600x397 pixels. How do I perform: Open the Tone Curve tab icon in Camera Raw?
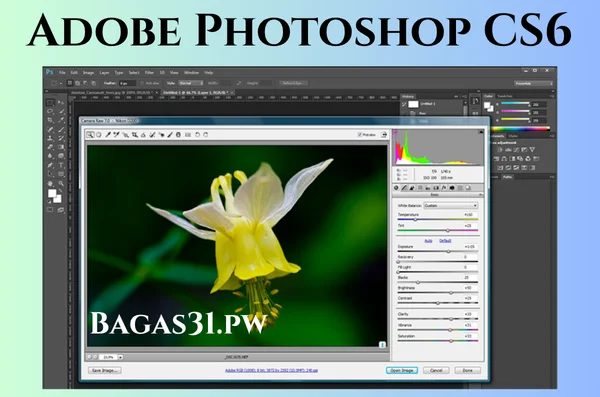pos(404,188)
